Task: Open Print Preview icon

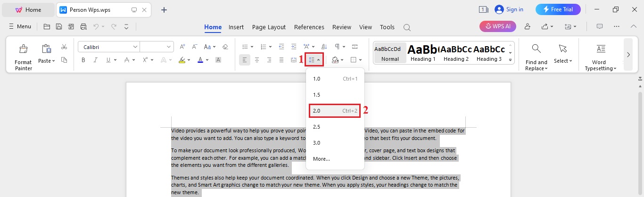Action: (83, 27)
